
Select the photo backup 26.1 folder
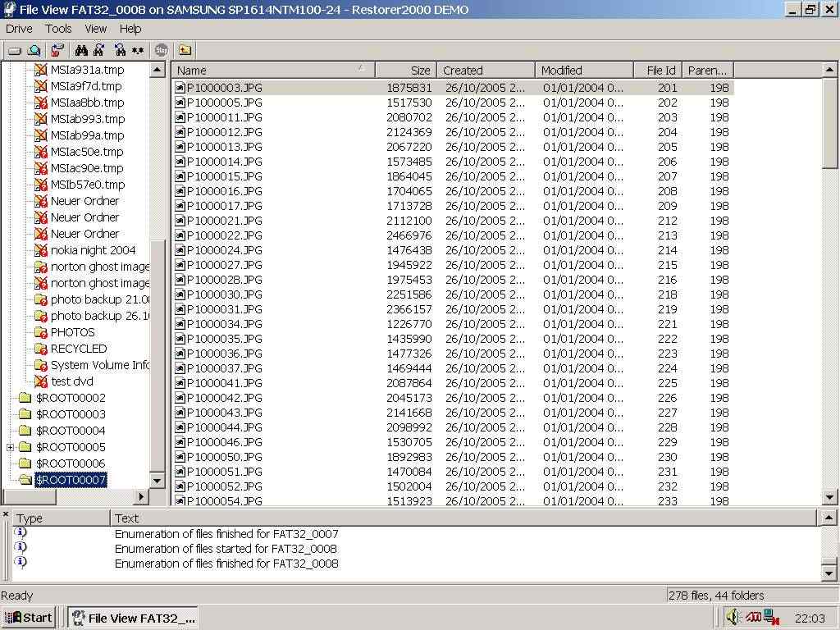point(99,316)
